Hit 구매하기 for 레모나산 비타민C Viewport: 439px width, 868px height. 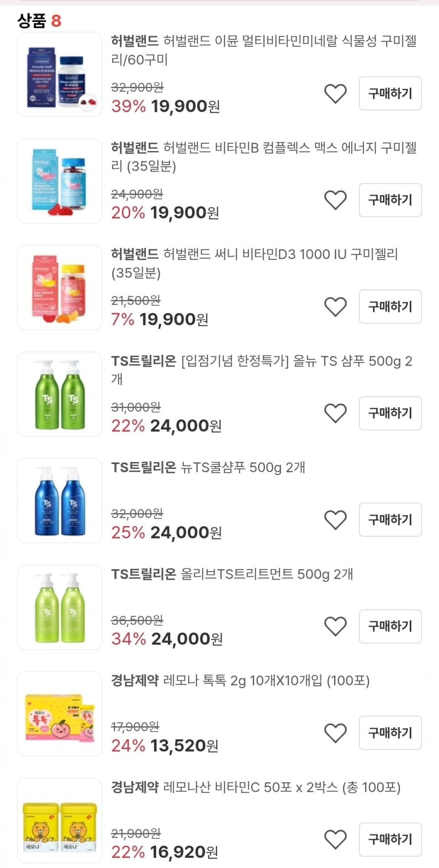pyautogui.click(x=390, y=839)
